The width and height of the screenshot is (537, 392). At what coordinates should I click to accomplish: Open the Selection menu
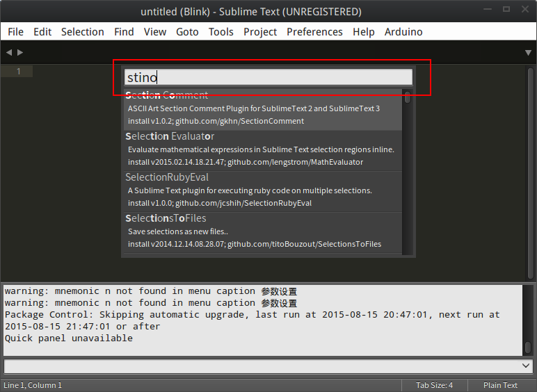(83, 32)
